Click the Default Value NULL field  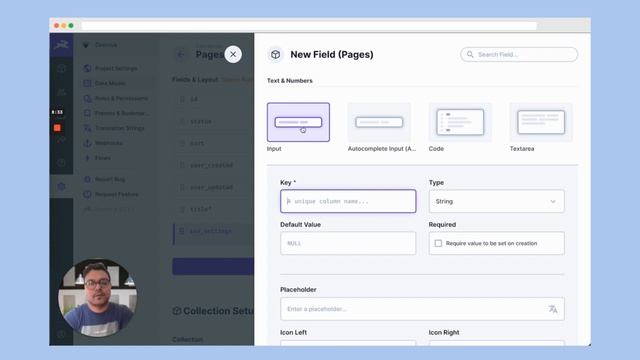[x=348, y=243]
